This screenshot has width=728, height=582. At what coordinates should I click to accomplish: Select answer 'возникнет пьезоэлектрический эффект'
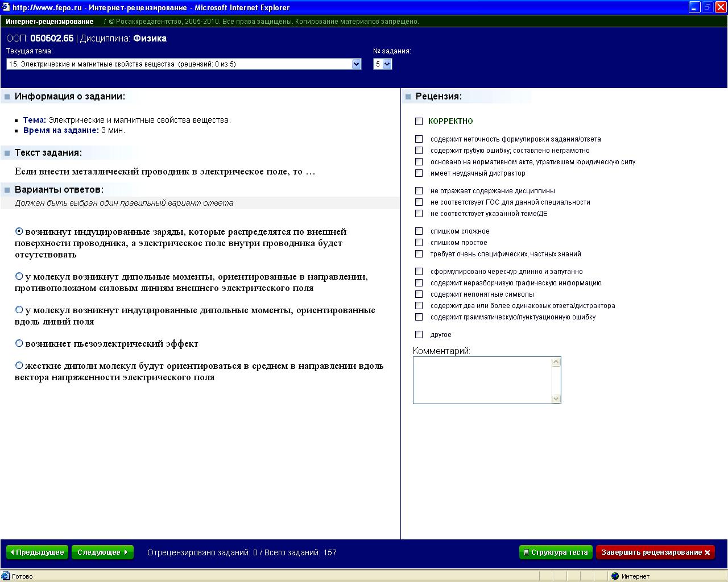[19, 343]
